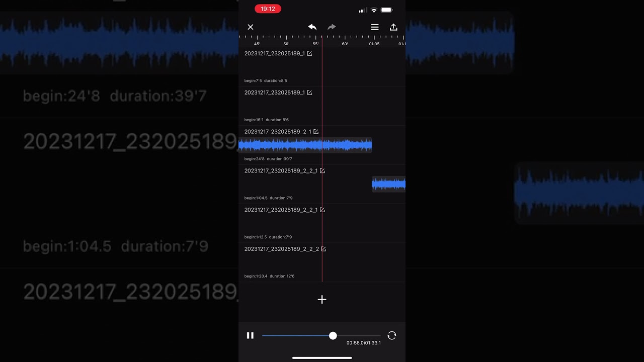Pause playback

click(250, 335)
